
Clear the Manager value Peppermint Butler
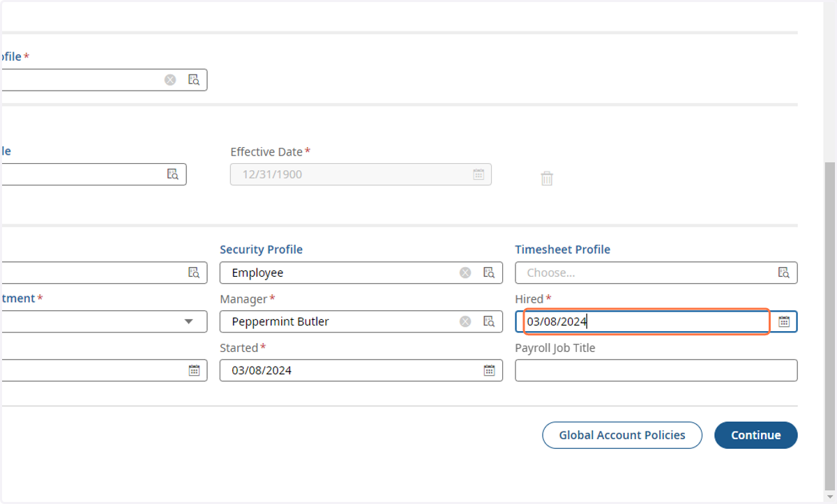pyautogui.click(x=465, y=321)
